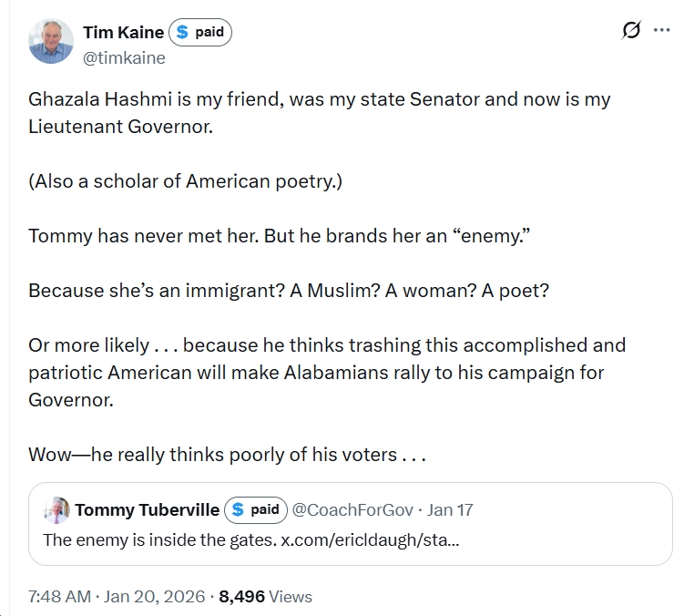The image size is (684, 616).
Task: Click "The enemy is inside the gates" text
Action: [159, 539]
